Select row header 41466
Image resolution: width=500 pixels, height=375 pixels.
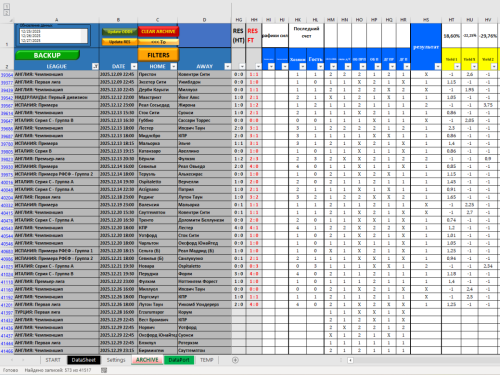pyautogui.click(x=7, y=351)
